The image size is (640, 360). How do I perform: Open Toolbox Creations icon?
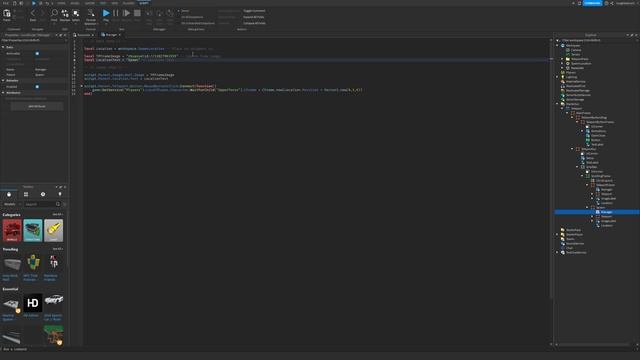click(60, 194)
